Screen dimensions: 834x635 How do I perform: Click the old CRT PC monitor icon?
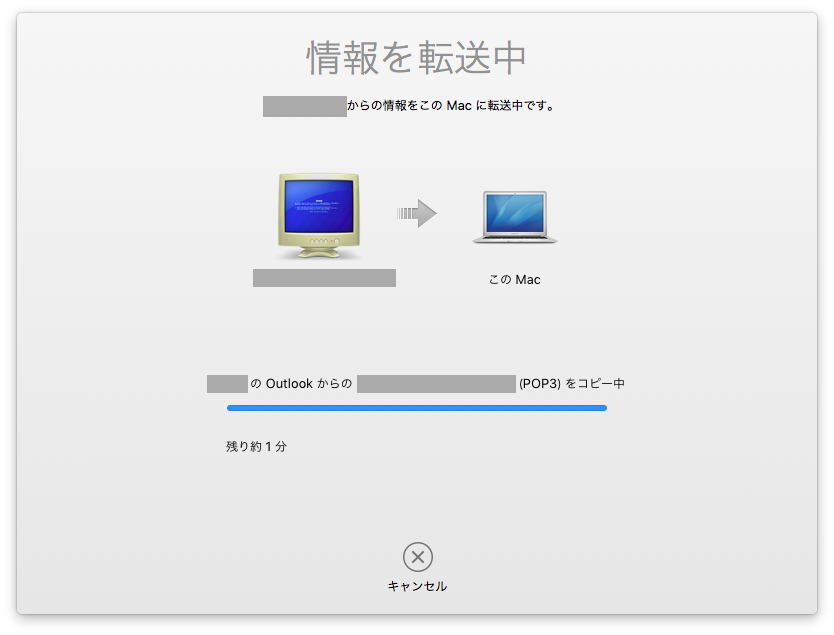pyautogui.click(x=319, y=216)
